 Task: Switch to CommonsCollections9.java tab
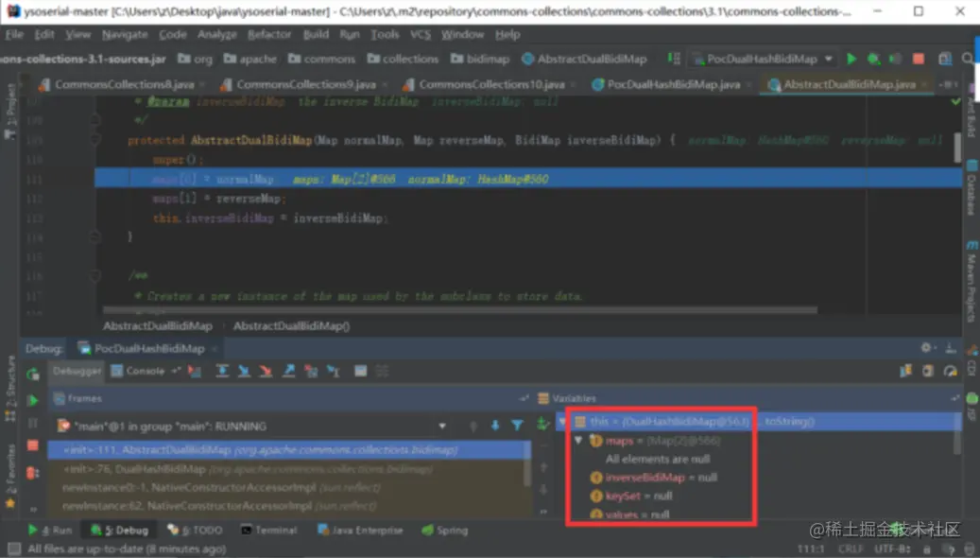pyautogui.click(x=306, y=84)
